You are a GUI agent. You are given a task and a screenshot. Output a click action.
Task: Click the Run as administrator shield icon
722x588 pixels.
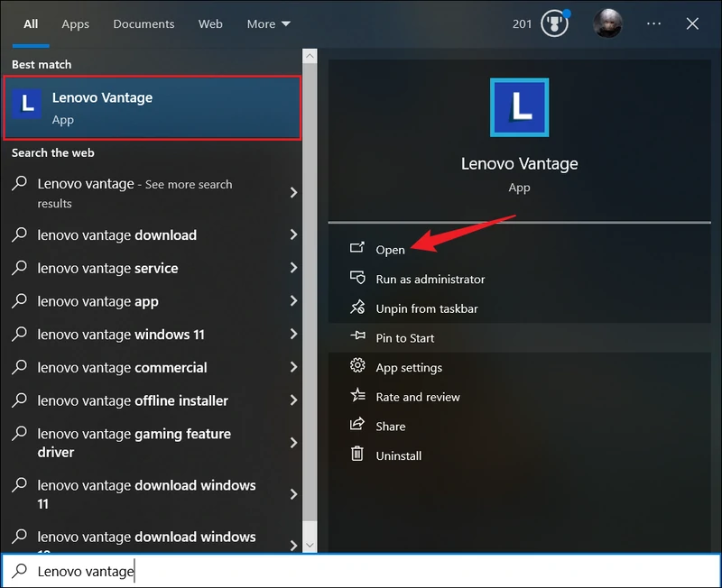[x=357, y=278]
